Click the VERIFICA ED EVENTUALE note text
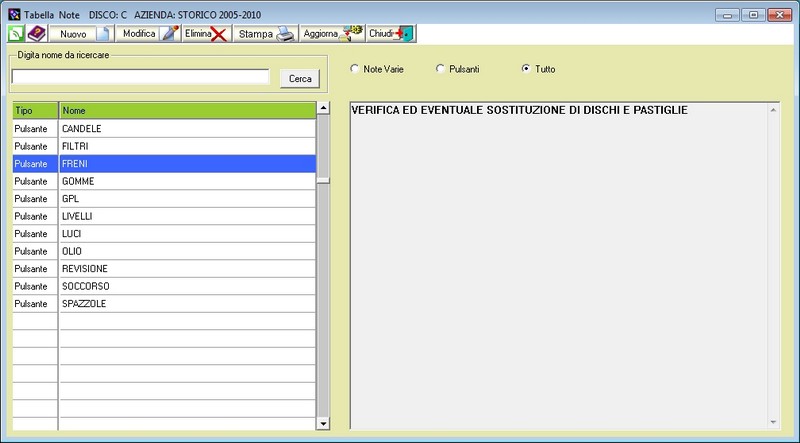Viewport: 800px width, 443px height. click(519, 110)
